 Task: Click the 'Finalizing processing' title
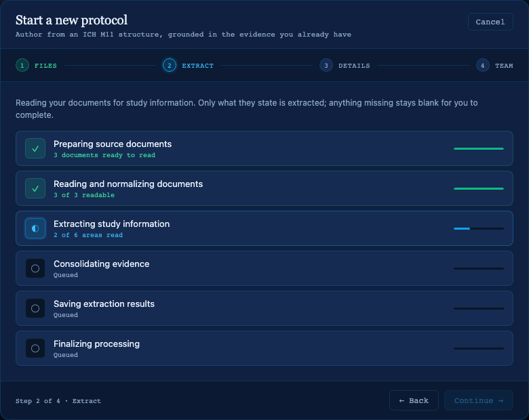pyautogui.click(x=96, y=344)
